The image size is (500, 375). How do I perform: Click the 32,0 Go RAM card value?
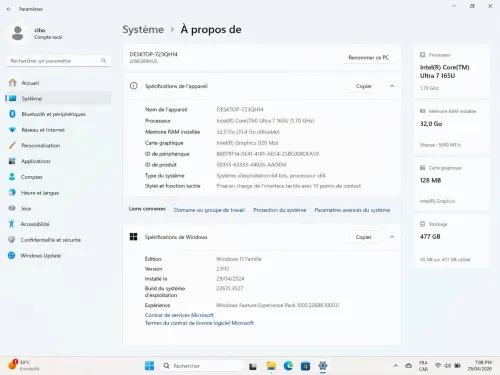[431, 124]
